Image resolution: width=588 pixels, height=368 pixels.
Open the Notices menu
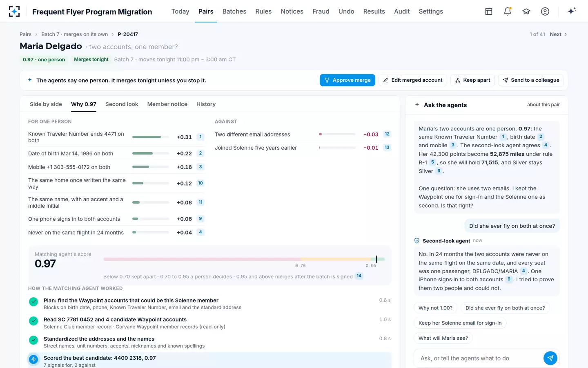pos(292,11)
